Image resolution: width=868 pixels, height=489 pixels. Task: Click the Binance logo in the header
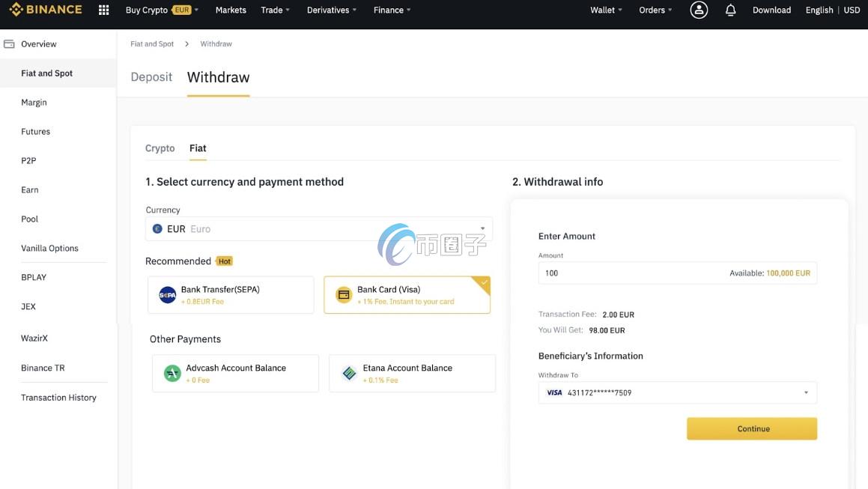[46, 10]
